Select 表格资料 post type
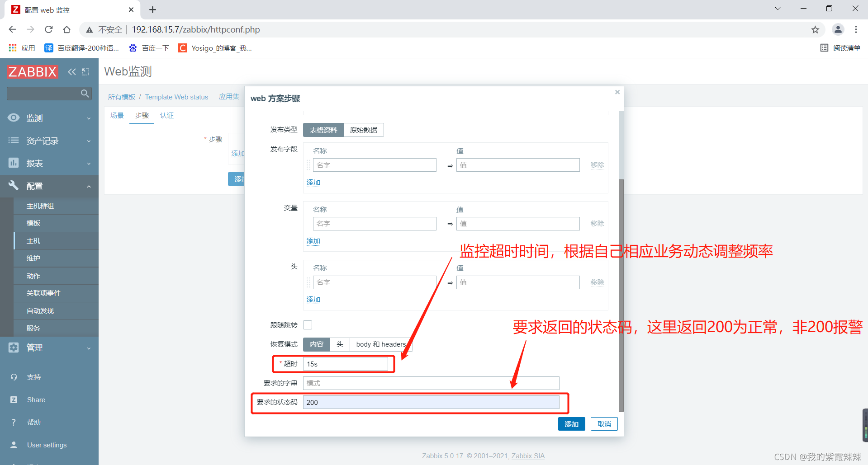 tap(323, 130)
